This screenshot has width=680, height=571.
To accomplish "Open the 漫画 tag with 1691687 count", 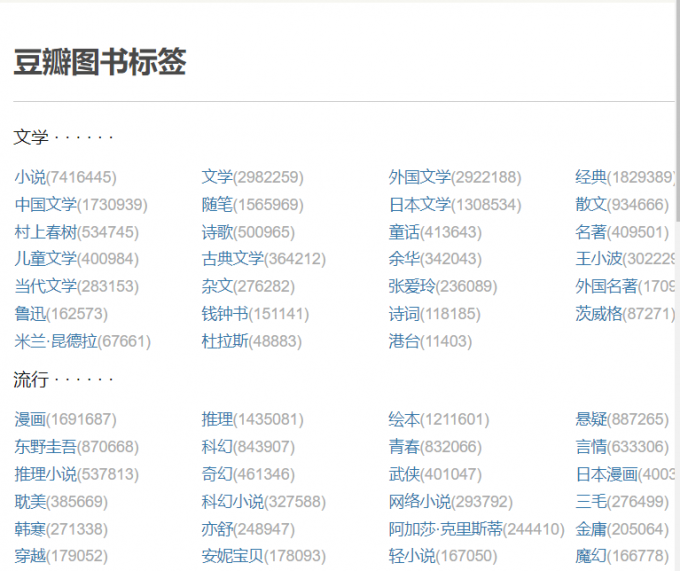I will (30, 419).
